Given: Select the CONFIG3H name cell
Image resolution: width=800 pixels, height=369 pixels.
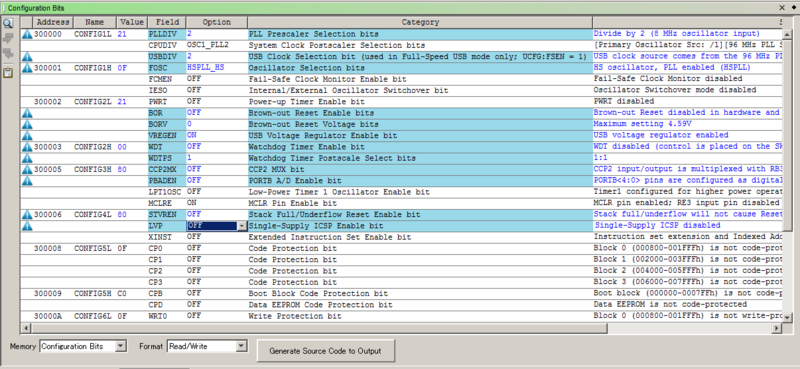Looking at the screenshot, I should point(94,169).
